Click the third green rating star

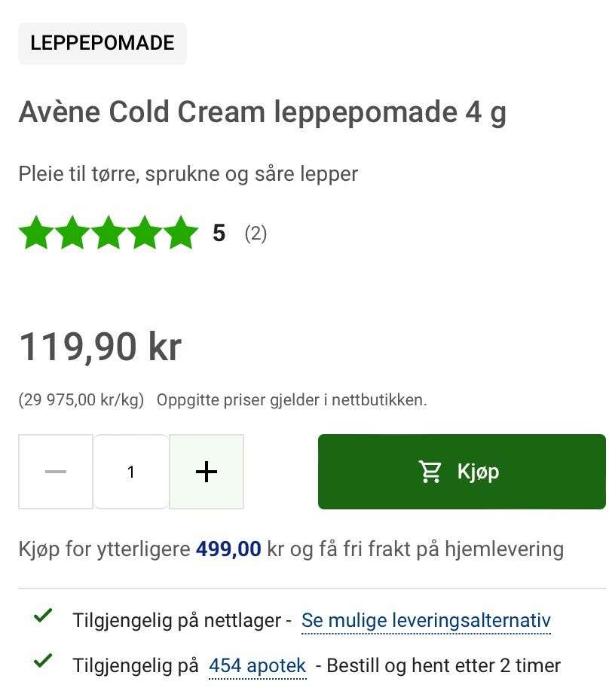pos(109,232)
